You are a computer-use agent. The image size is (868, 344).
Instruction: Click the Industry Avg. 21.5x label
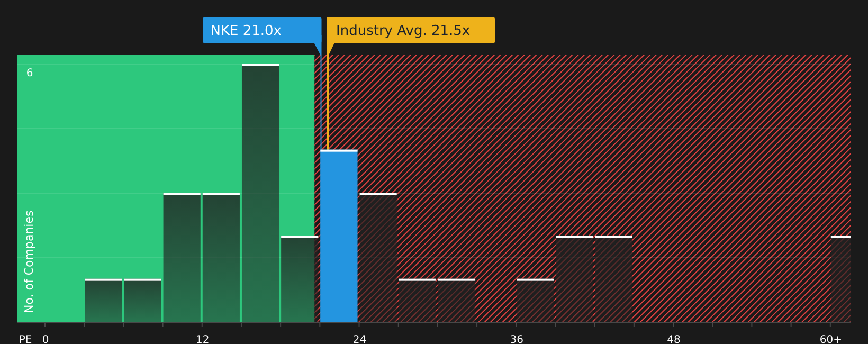pyautogui.click(x=411, y=30)
